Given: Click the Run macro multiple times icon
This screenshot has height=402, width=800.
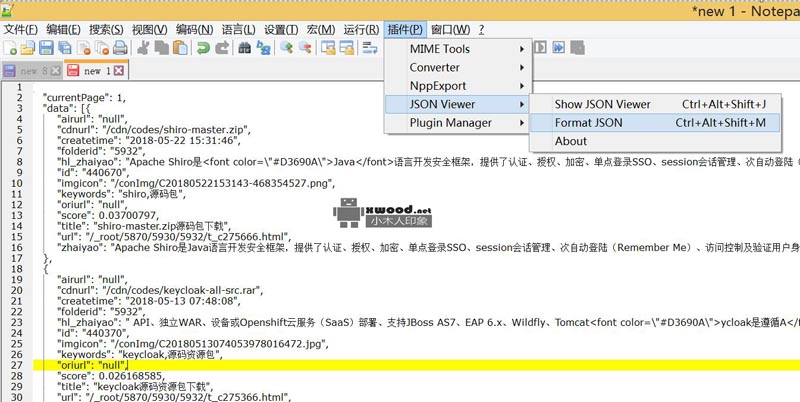Looking at the screenshot, I should click(x=559, y=48).
